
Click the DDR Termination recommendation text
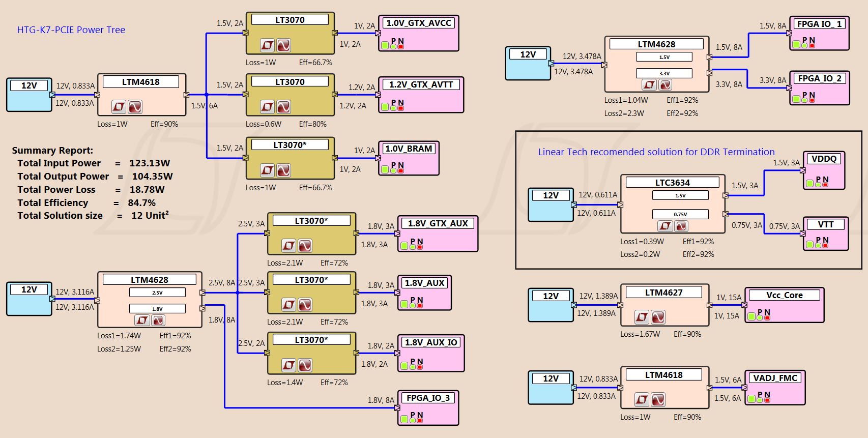pyautogui.click(x=656, y=152)
